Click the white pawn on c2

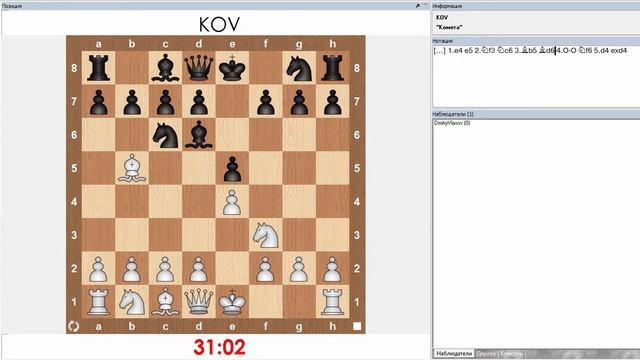(165, 269)
